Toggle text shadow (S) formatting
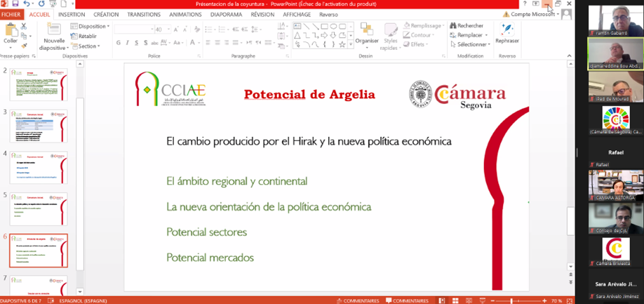Image resolution: width=644 pixels, height=304 pixels. click(146, 43)
